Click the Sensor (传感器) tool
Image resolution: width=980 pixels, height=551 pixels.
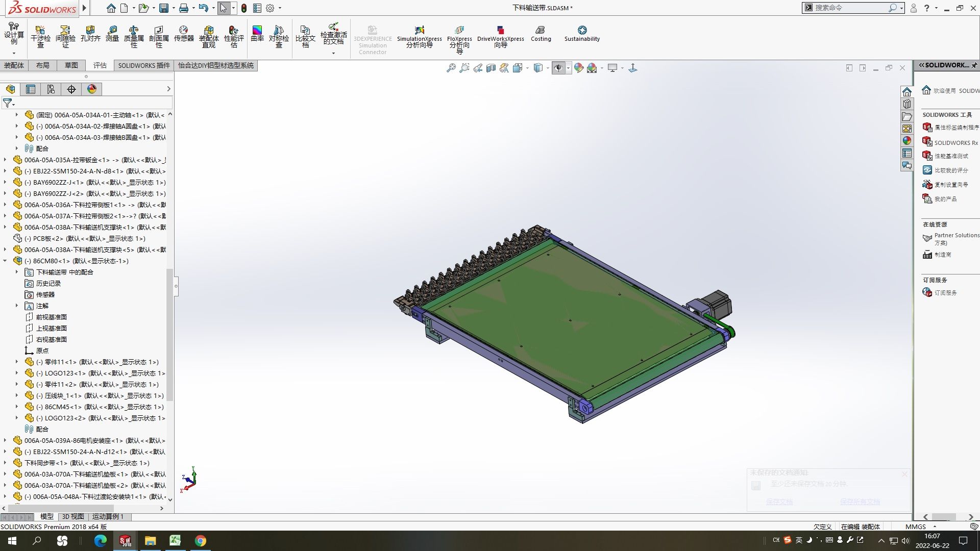(x=184, y=34)
